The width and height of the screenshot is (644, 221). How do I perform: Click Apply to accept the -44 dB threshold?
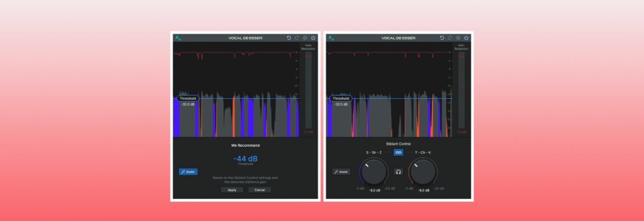coord(232,190)
